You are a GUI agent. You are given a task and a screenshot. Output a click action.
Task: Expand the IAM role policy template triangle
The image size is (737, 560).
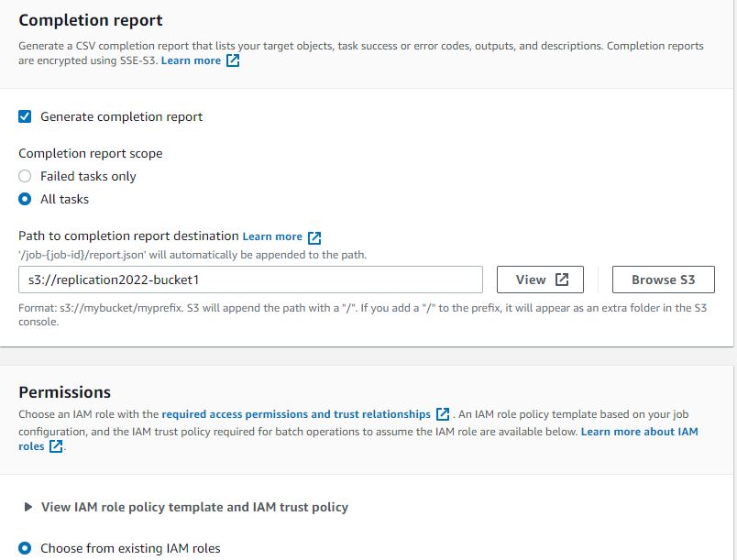pyautogui.click(x=28, y=507)
